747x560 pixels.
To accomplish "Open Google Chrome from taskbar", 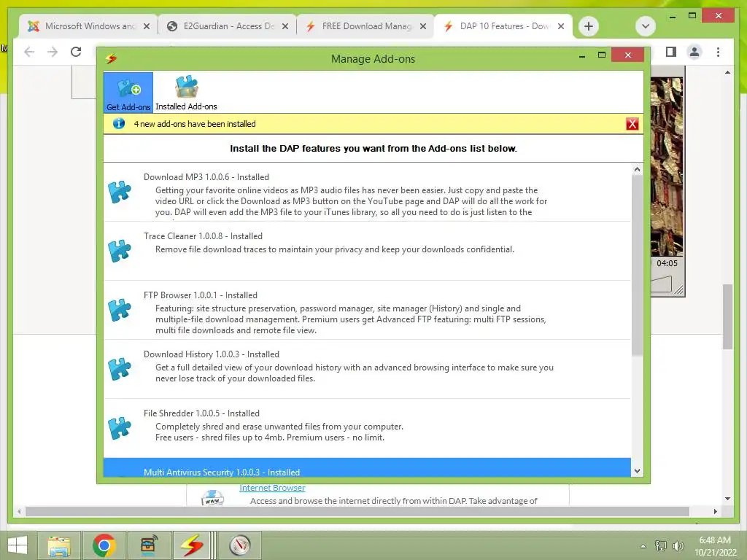I will pyautogui.click(x=104, y=545).
